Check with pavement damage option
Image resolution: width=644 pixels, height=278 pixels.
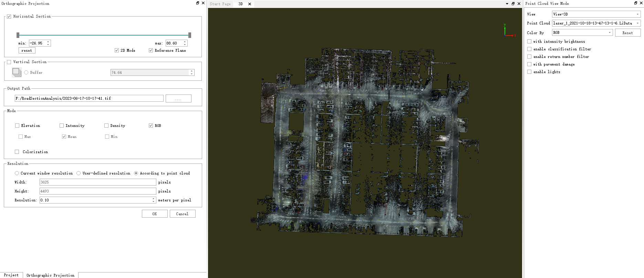tap(529, 64)
